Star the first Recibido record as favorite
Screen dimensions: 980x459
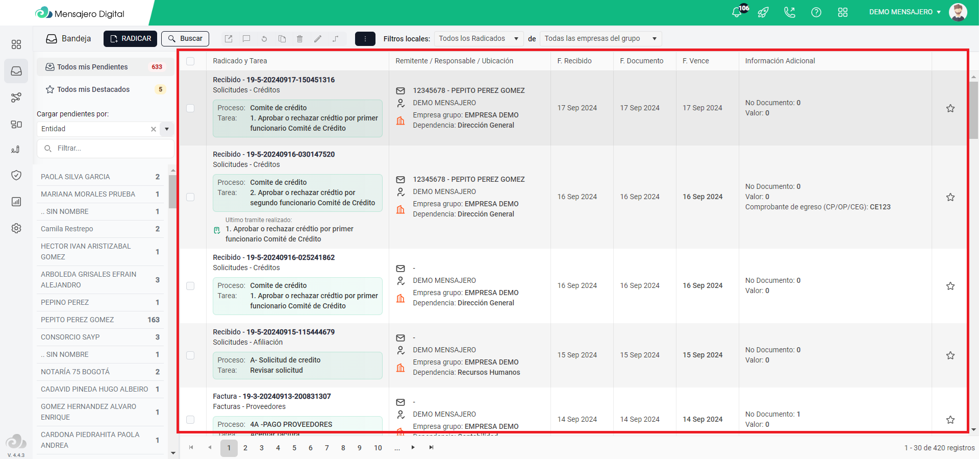pyautogui.click(x=950, y=108)
